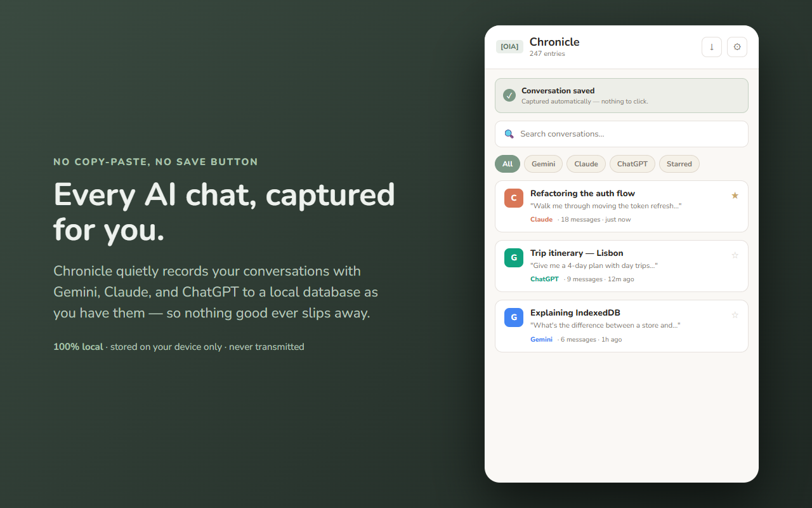Viewport: 812px width, 508px height.
Task: Click the "18 messages · just now" metadata
Action: point(596,220)
